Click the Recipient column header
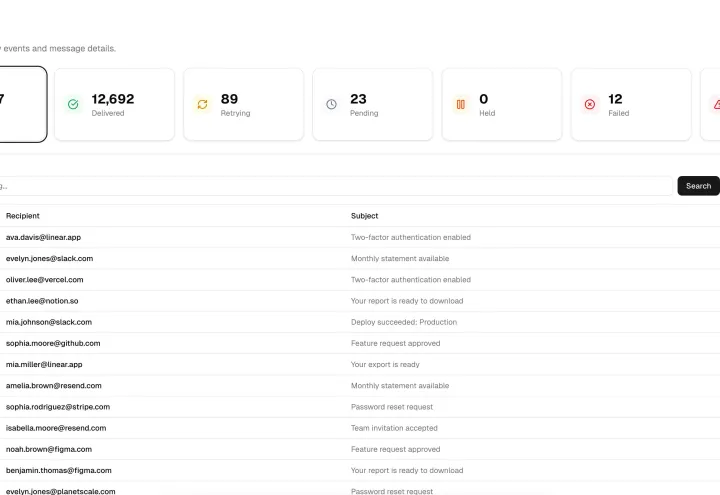The image size is (720, 495). (x=22, y=216)
